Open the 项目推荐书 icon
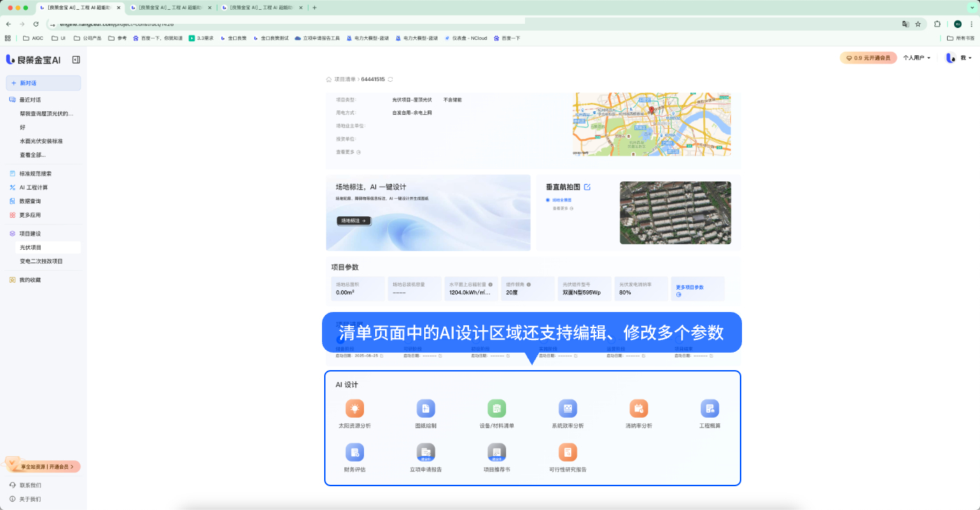The width and height of the screenshot is (980, 510). pos(497,452)
